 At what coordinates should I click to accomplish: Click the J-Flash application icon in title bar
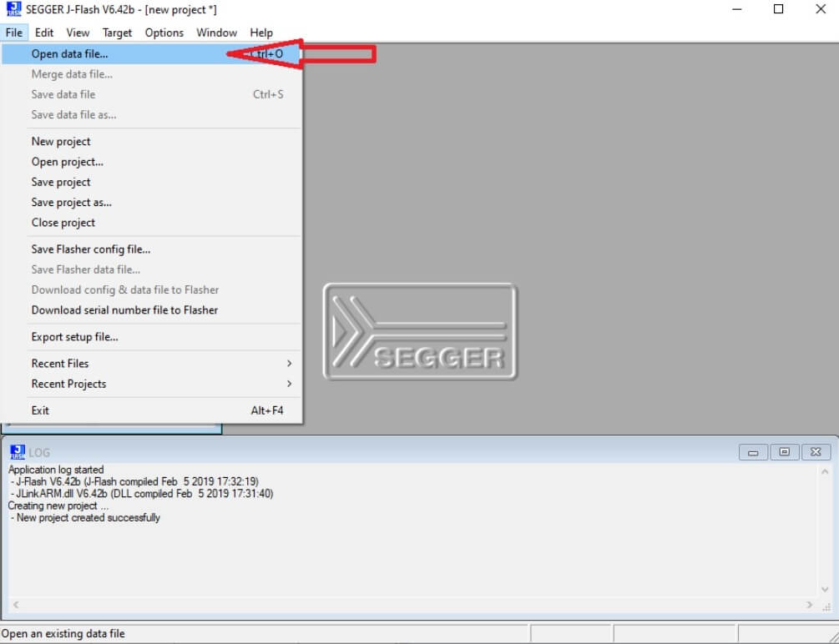(13, 9)
